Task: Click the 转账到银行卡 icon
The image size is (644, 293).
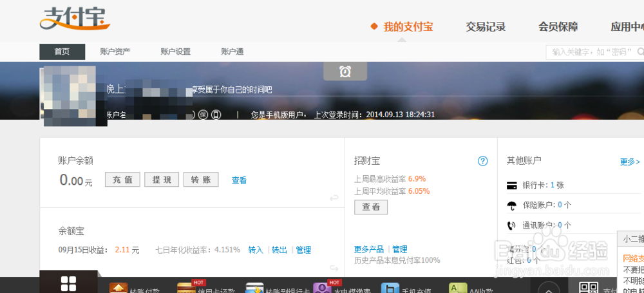Action: click(254, 288)
